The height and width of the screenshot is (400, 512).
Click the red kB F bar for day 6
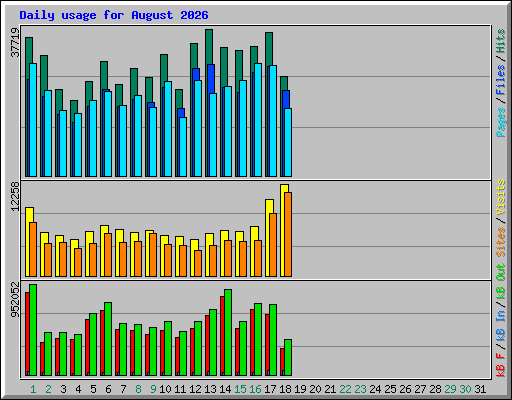[102, 343]
